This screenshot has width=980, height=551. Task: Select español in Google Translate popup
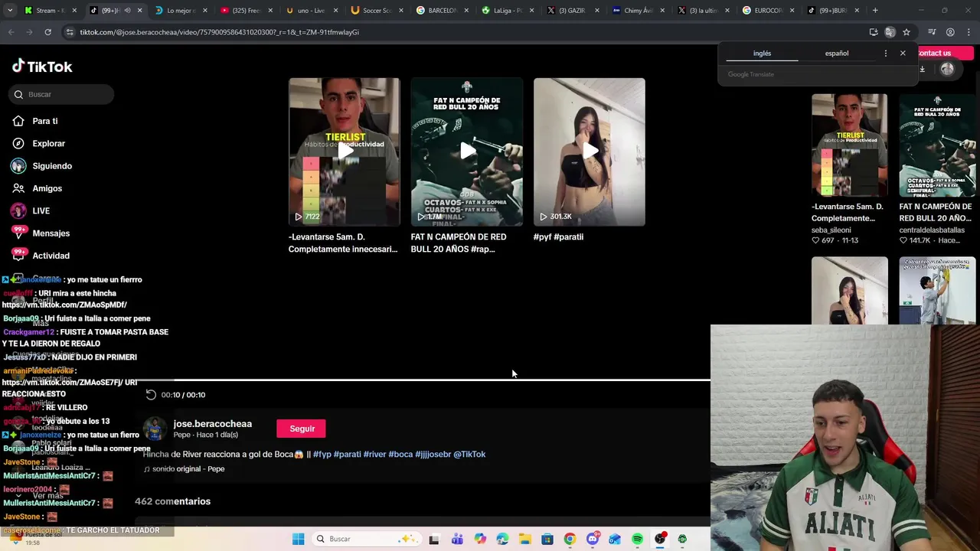pyautogui.click(x=837, y=54)
